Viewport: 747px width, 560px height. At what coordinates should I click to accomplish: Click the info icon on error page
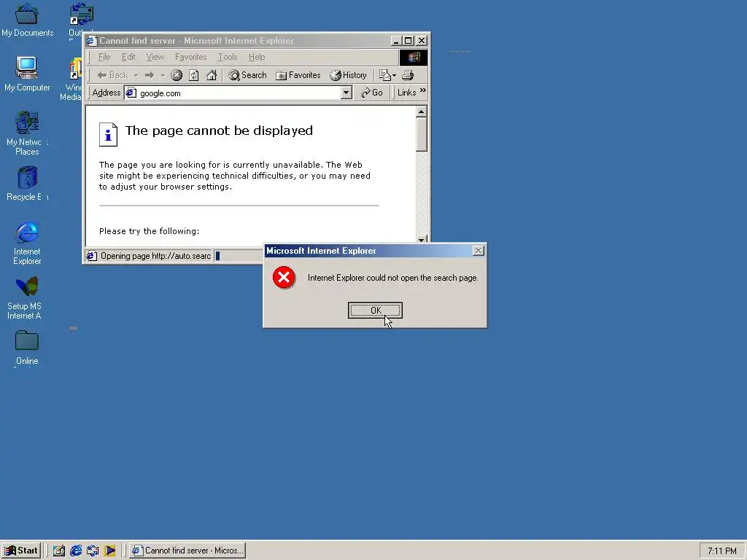point(108,134)
